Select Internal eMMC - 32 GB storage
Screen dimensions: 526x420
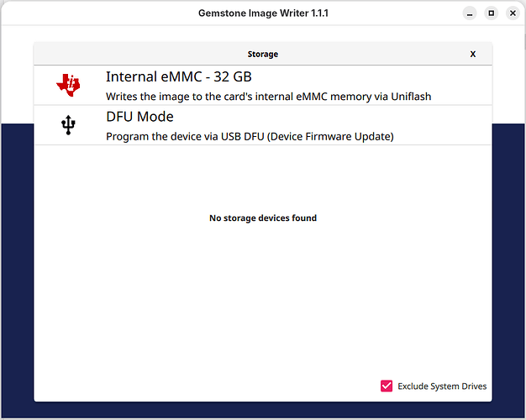(x=263, y=86)
